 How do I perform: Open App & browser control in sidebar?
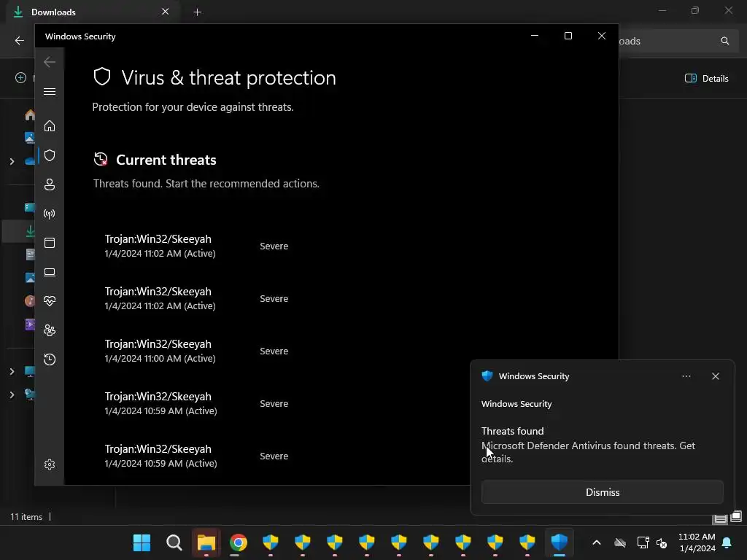50,243
